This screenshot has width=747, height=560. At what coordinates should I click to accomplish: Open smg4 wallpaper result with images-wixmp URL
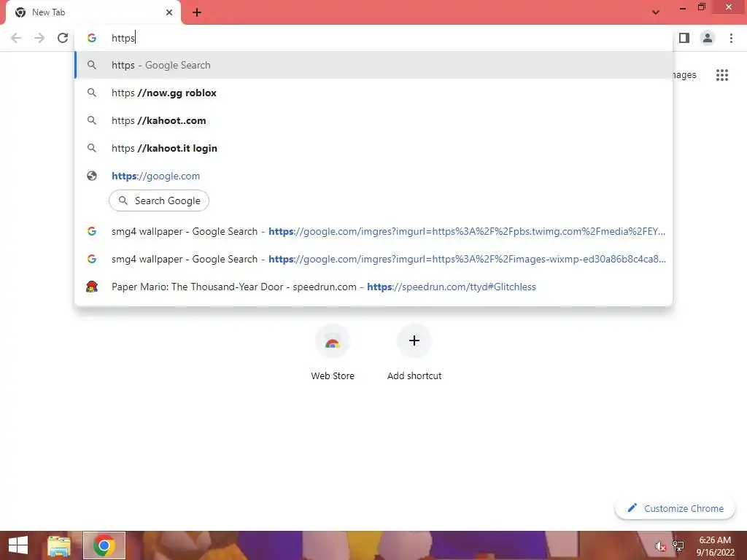point(373,259)
